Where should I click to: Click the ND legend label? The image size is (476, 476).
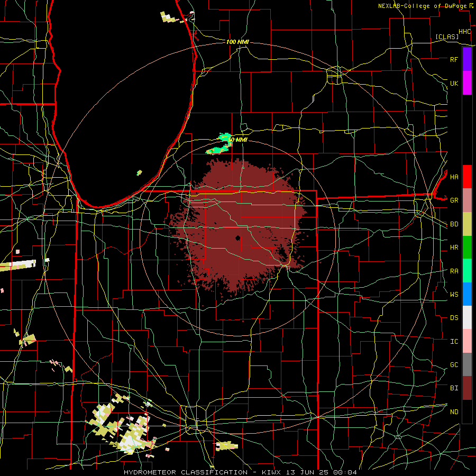pyautogui.click(x=454, y=412)
